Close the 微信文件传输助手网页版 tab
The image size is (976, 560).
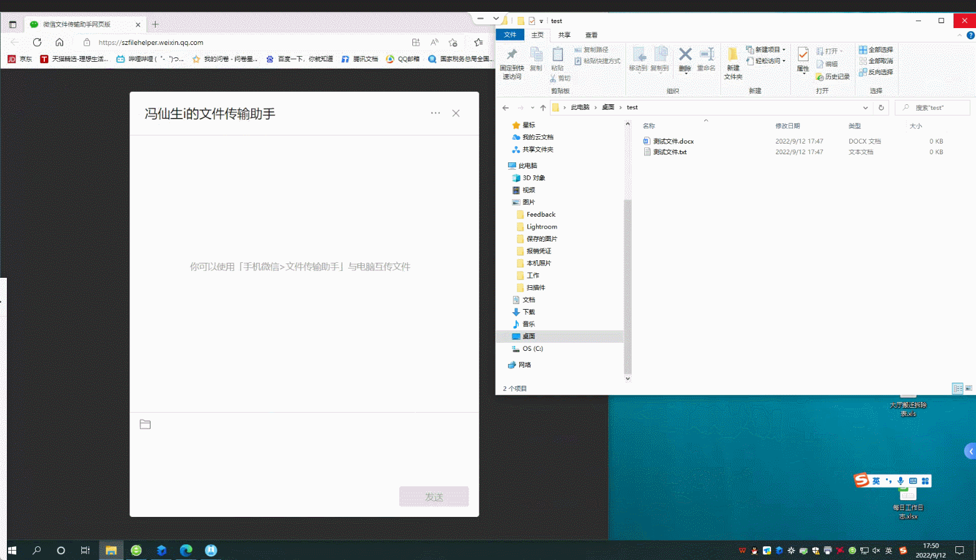138,24
